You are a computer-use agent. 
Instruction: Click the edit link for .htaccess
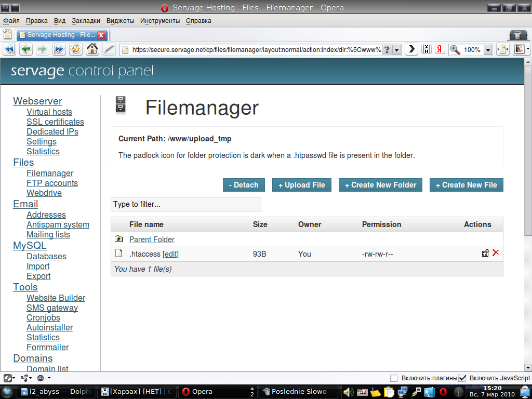[170, 254]
